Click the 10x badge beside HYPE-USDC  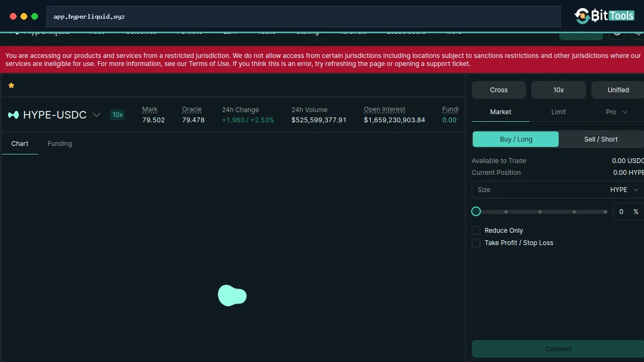tap(118, 115)
